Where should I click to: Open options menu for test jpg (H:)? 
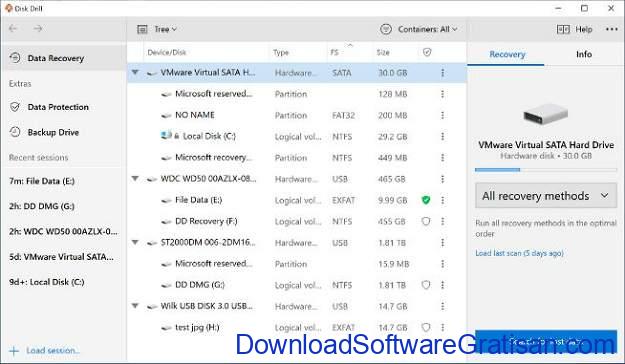click(442, 327)
